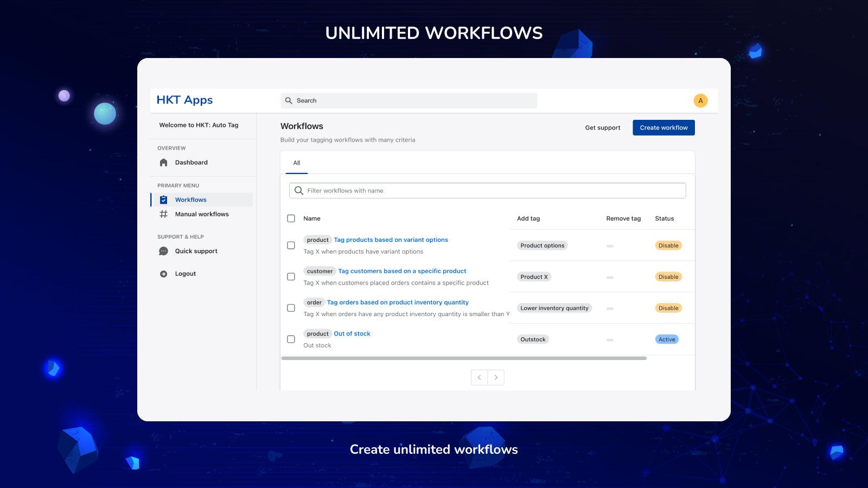Click the Filter workflows with name field
Screen dimensions: 868x488
(x=434, y=190)
